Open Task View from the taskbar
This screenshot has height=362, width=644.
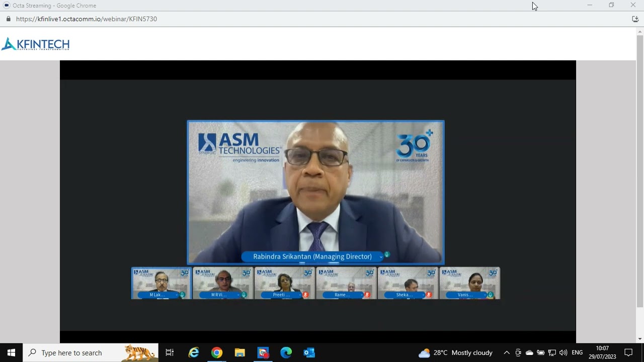pyautogui.click(x=170, y=352)
